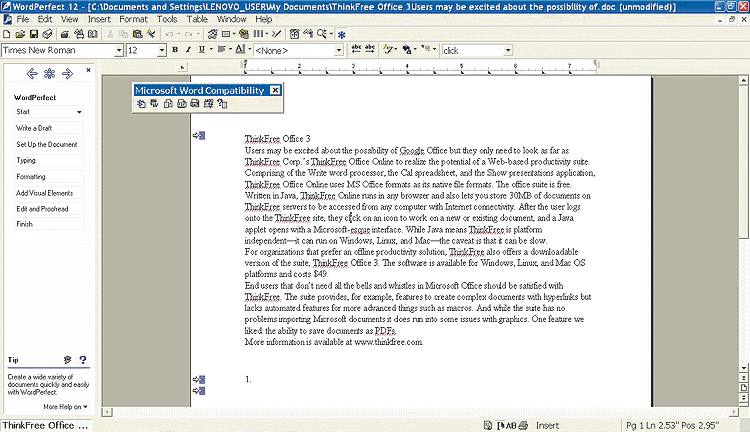Viewport: 750px width, 432px height.
Task: Click the QuickFormat paint roller icon
Action: 151,34
